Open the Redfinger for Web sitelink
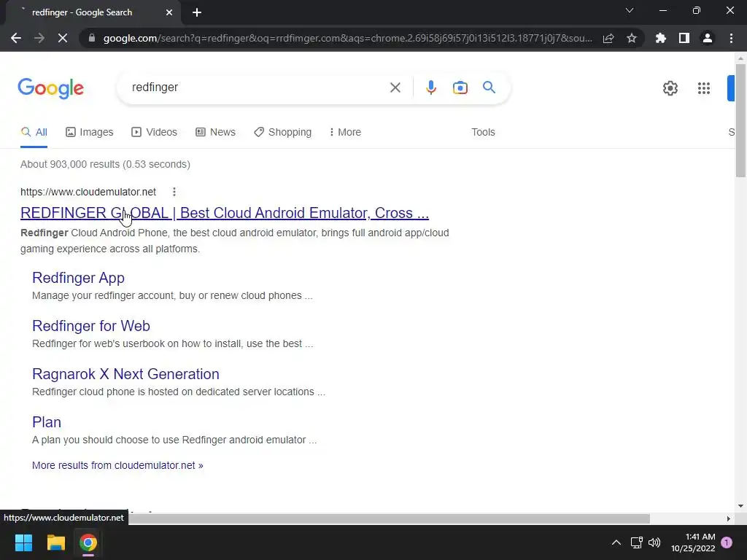747x560 pixels. (x=91, y=326)
